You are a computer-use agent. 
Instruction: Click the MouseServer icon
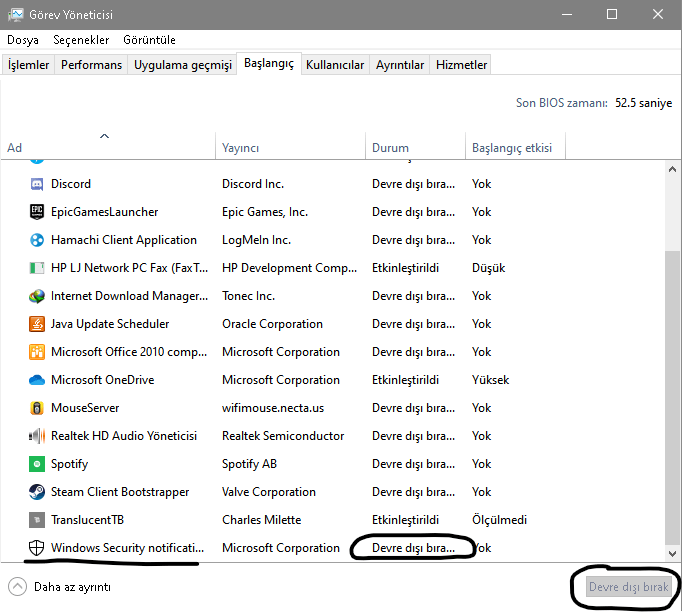(x=37, y=408)
